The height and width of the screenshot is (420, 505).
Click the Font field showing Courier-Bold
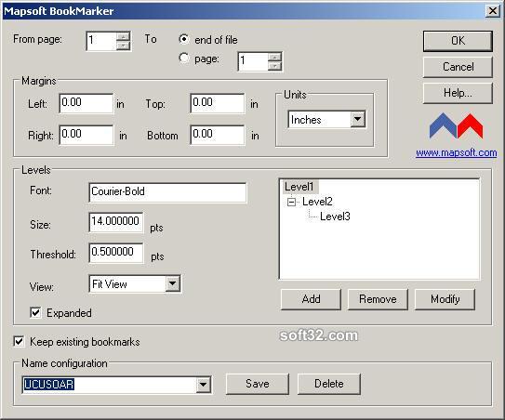(x=167, y=192)
